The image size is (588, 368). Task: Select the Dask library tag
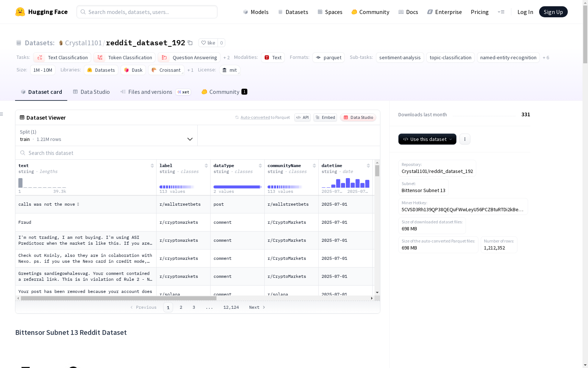coord(133,70)
